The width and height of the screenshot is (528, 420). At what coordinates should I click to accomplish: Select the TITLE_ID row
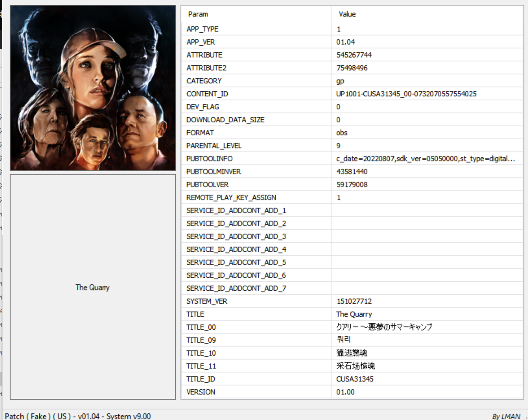pyautogui.click(x=200, y=379)
